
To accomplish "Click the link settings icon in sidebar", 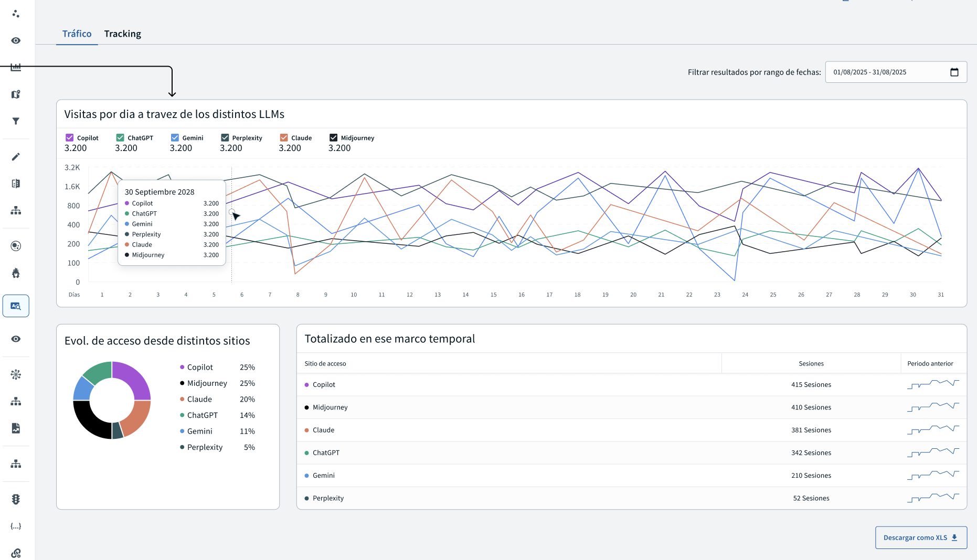I will pos(16,553).
